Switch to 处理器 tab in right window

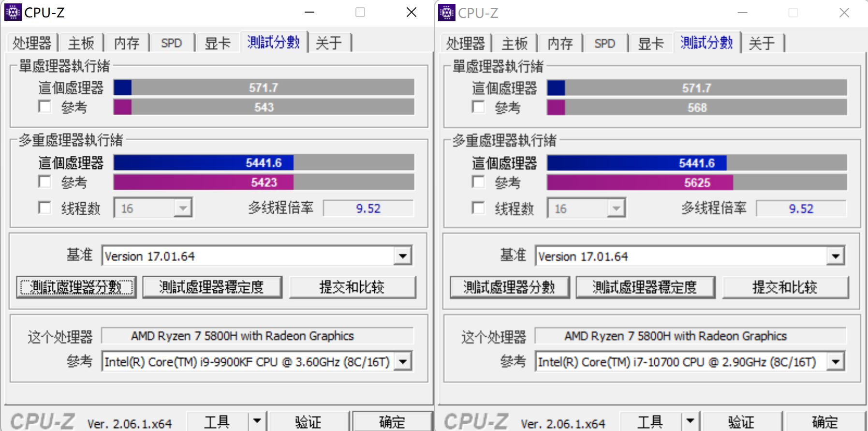[466, 43]
